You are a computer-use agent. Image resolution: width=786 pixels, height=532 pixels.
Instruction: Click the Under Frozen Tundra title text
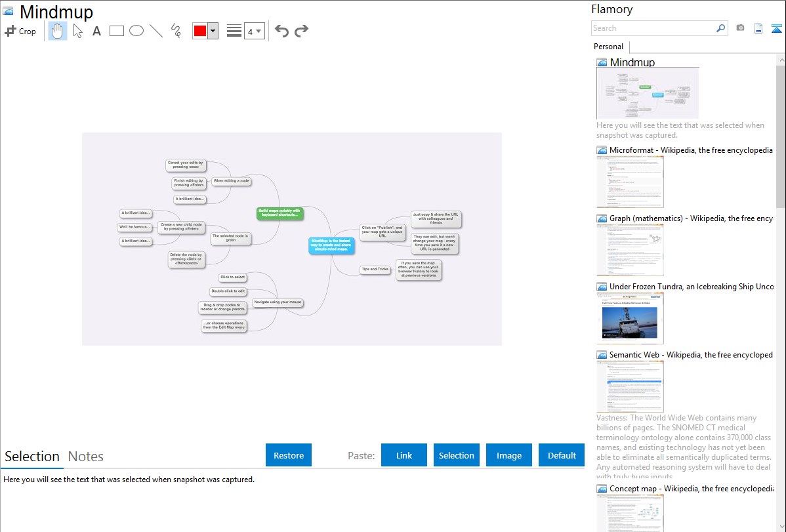point(692,286)
